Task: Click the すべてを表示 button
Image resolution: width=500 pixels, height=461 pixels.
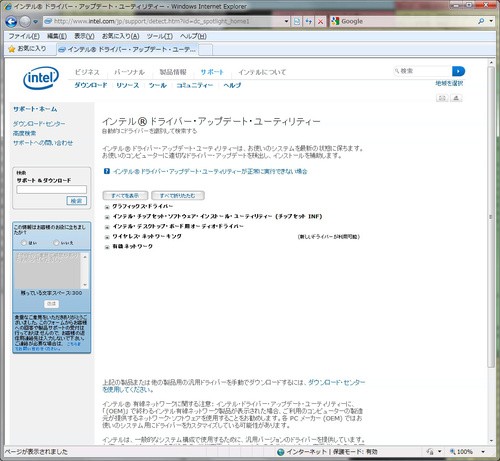Action: (125, 195)
